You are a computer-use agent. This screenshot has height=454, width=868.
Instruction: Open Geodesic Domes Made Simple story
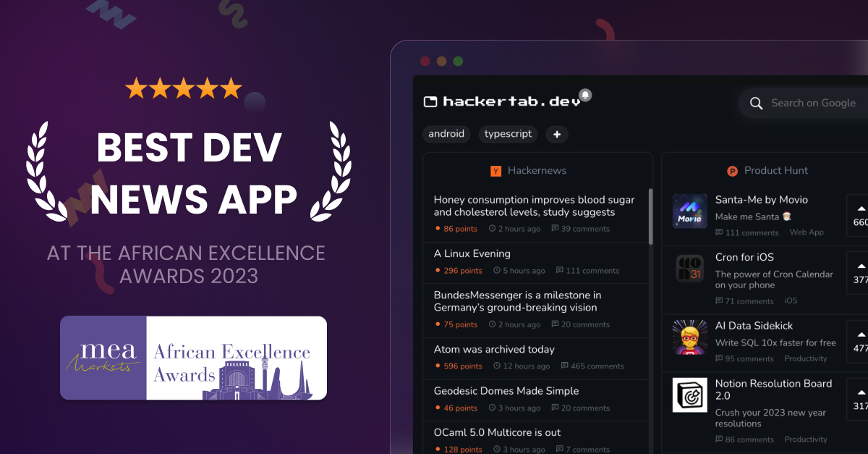coord(506,391)
